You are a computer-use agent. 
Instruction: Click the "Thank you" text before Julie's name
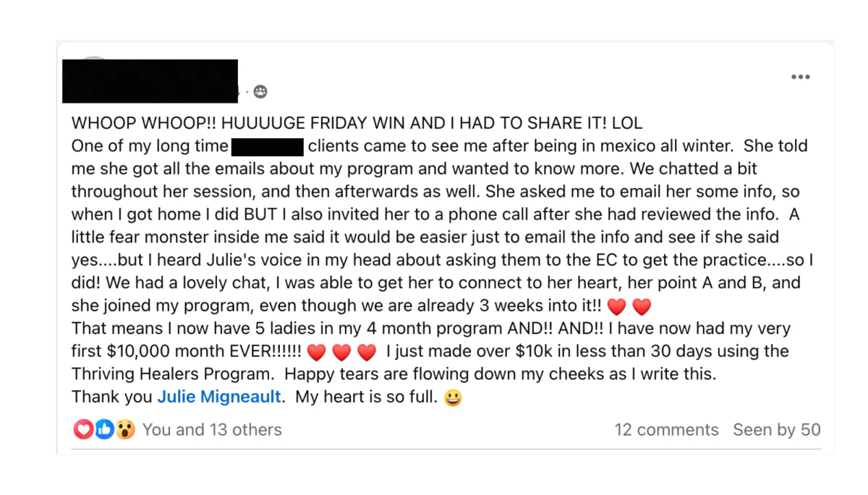click(111, 397)
